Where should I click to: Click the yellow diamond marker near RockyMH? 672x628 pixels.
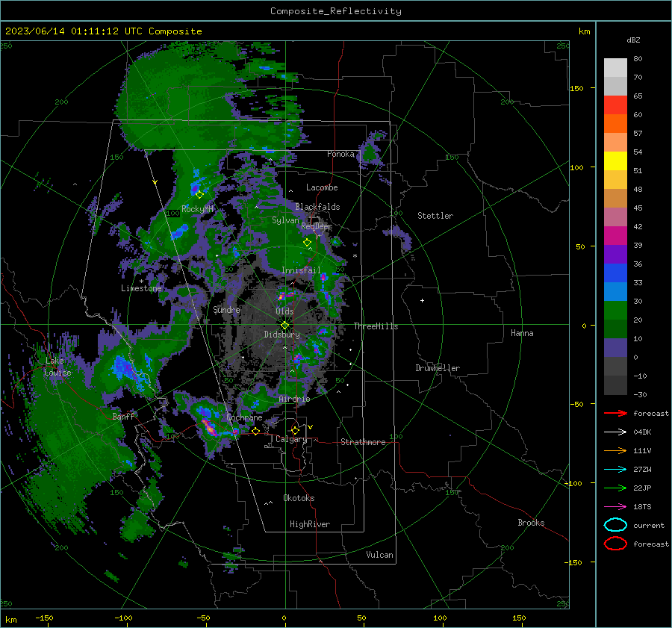[199, 195]
